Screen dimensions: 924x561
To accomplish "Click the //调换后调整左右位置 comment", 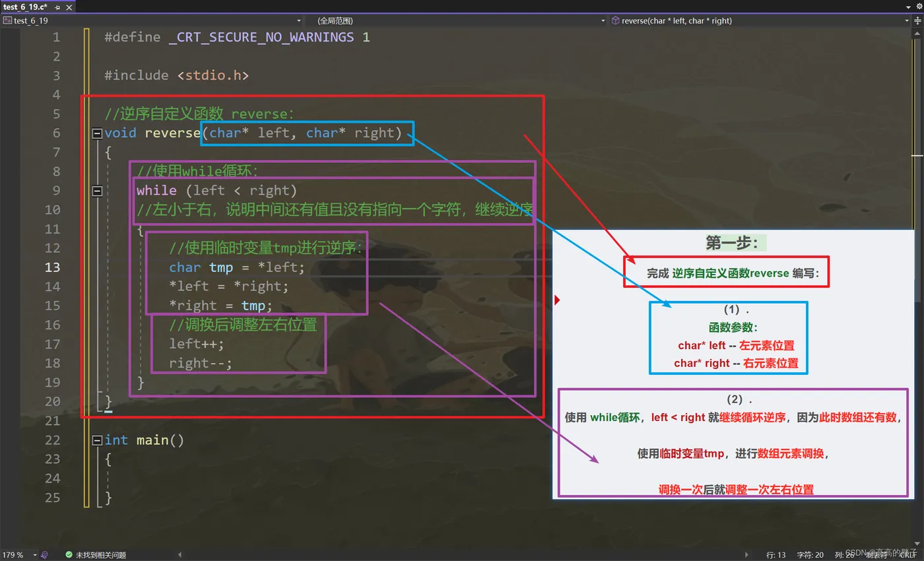I will pos(243,325).
